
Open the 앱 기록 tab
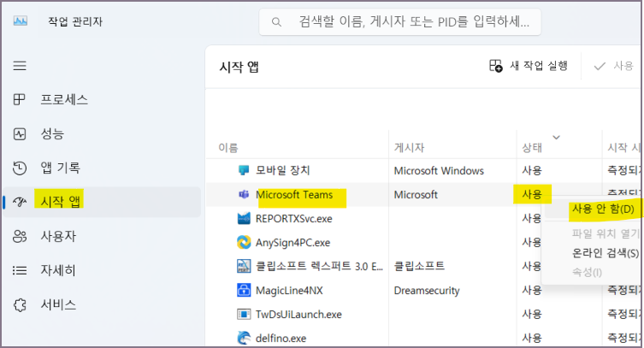(x=60, y=168)
